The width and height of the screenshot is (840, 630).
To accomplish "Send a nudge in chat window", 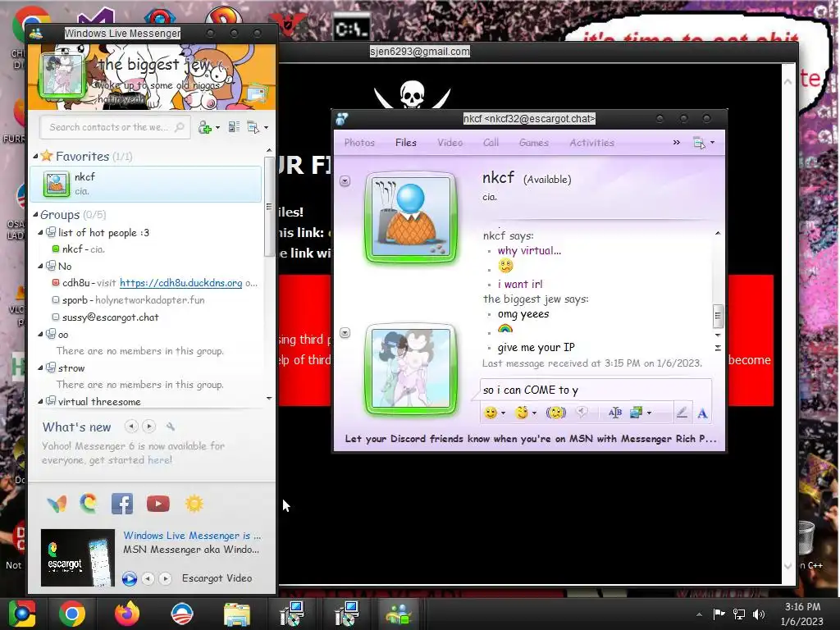I will [556, 413].
